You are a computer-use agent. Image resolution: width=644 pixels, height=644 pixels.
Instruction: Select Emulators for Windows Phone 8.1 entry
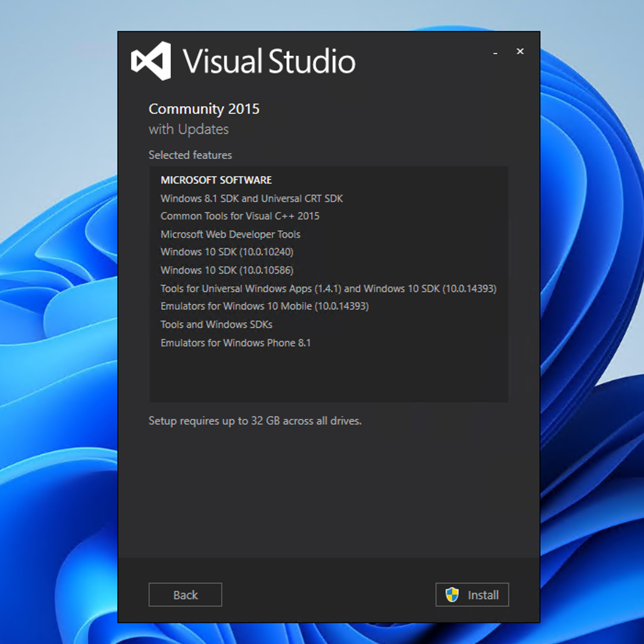[x=236, y=343]
